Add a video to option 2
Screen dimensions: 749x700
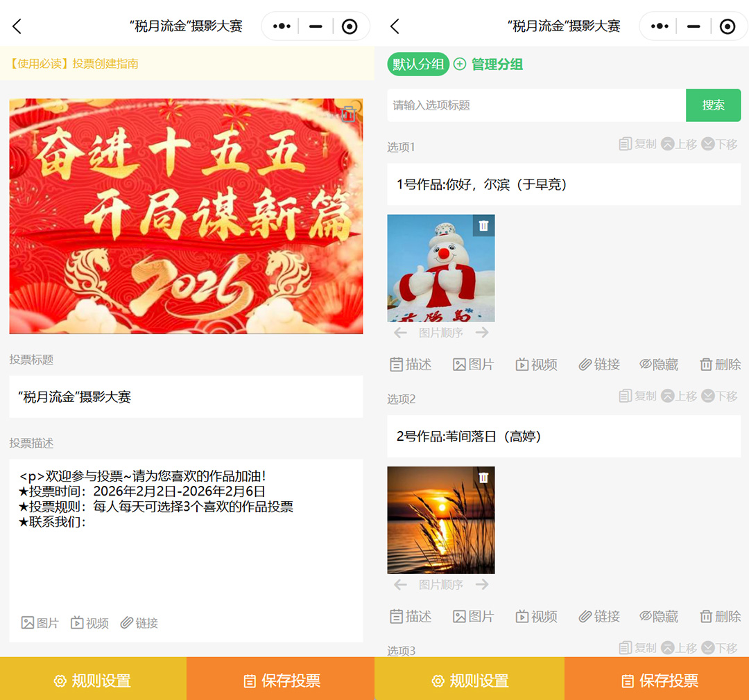click(x=536, y=616)
